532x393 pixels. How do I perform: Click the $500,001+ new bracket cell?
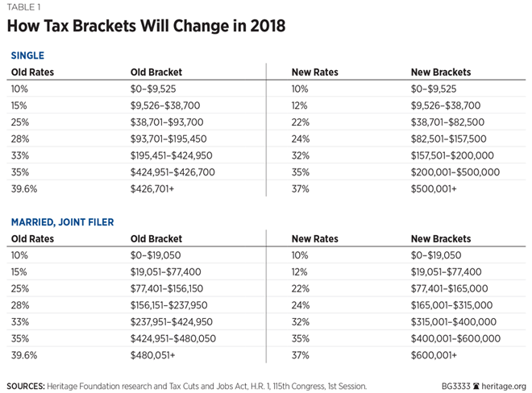434,188
